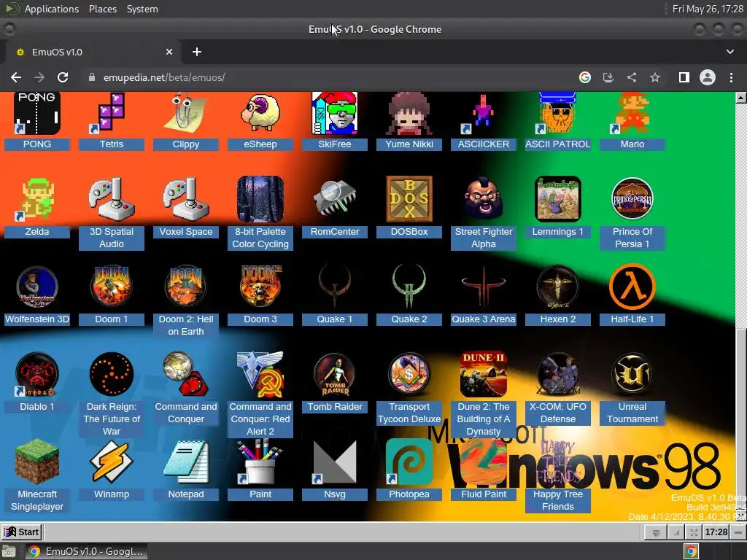Screen dimensions: 747x560
Task: Open the Photopea spiral icon
Action: point(409,462)
